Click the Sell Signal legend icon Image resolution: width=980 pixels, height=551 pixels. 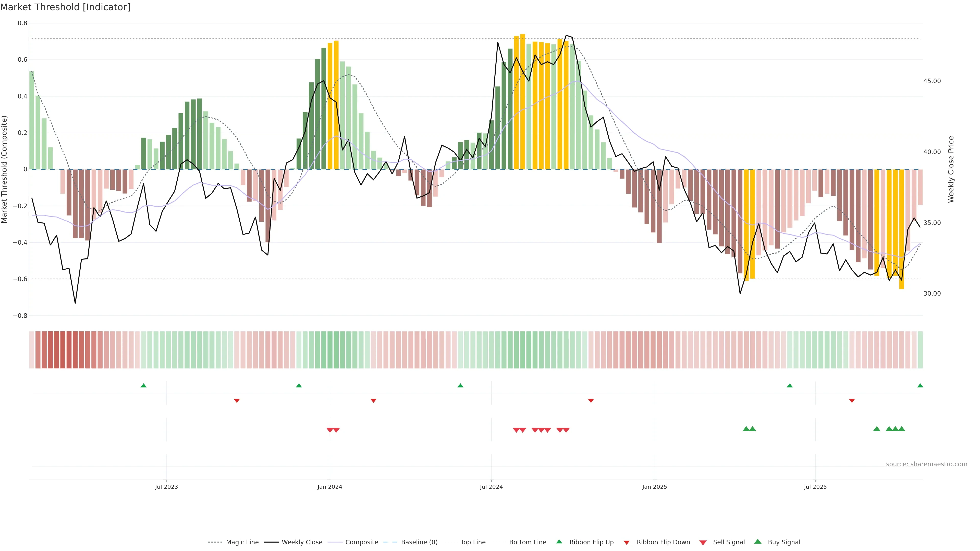click(x=703, y=543)
